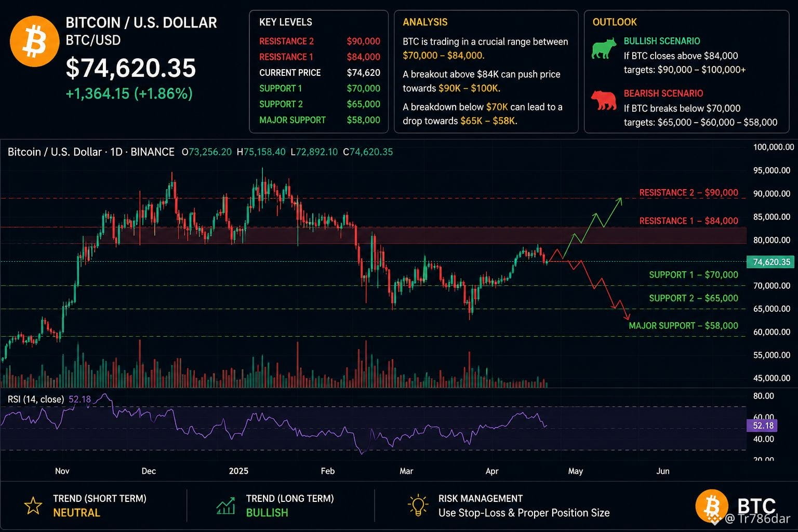798x532 pixels.
Task: Select the "BULLISH SCENARIO" heading
Action: coord(662,41)
